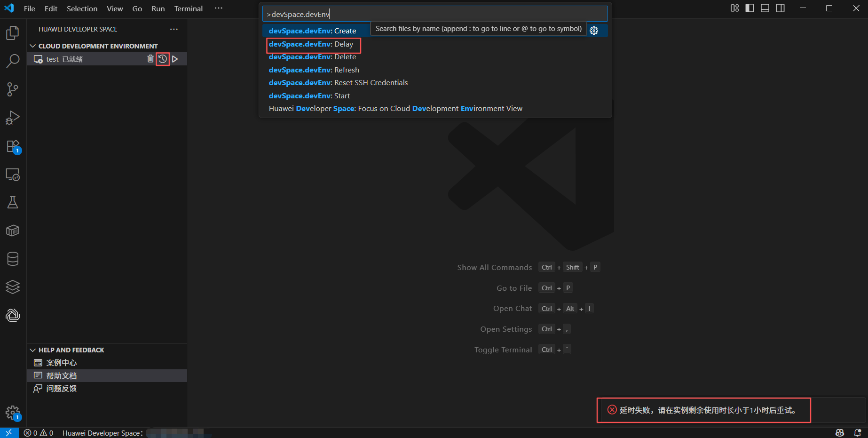
Task: Run devSpace.devEnv: Refresh command
Action: click(435, 70)
